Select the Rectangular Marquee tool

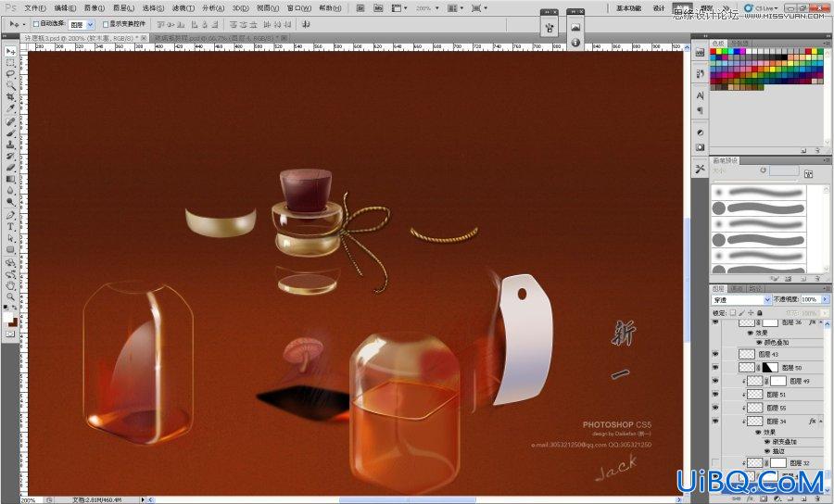point(10,63)
